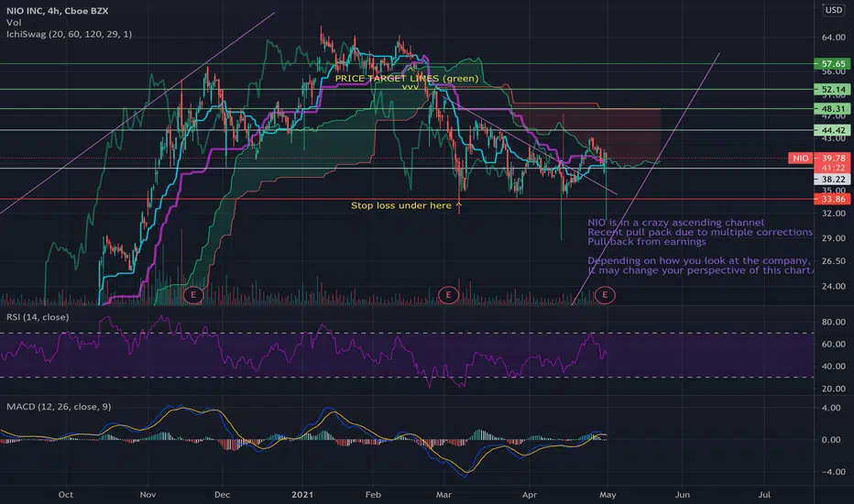Click the Jul label on time axis
Image resolution: width=854 pixels, height=504 pixels.
[x=765, y=495]
